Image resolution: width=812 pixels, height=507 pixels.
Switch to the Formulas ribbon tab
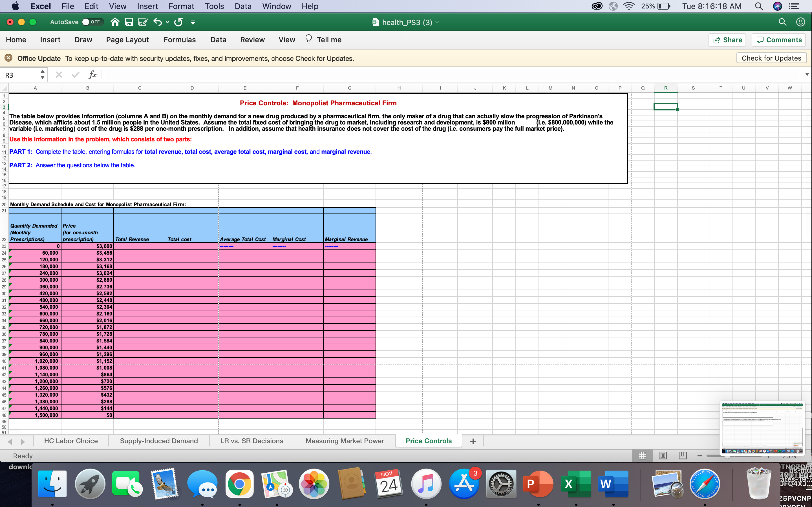(180, 39)
